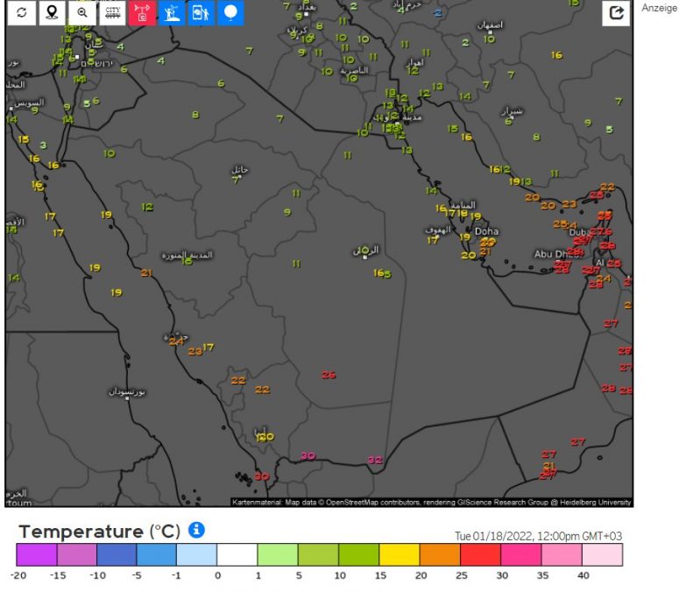Click the المدينة المنورة city label
This screenshot has width=700, height=592.
(x=187, y=255)
